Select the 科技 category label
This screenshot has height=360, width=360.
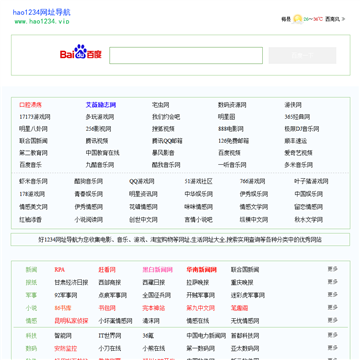[x=31, y=336]
